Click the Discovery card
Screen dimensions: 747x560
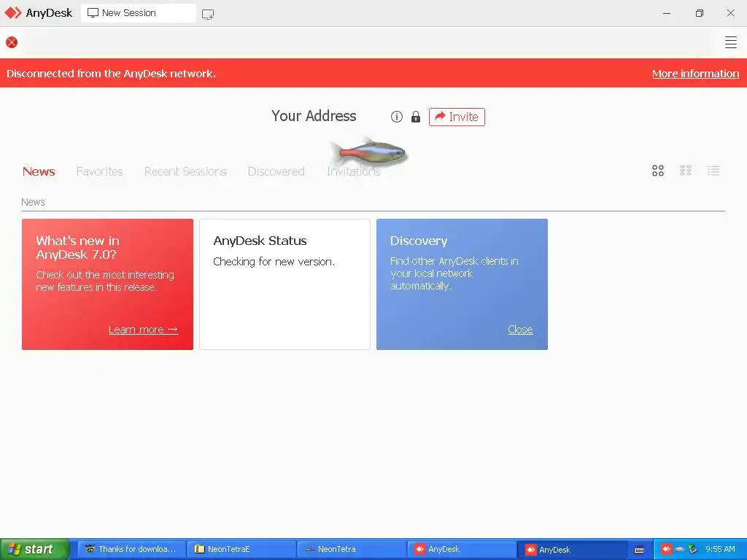pyautogui.click(x=462, y=284)
